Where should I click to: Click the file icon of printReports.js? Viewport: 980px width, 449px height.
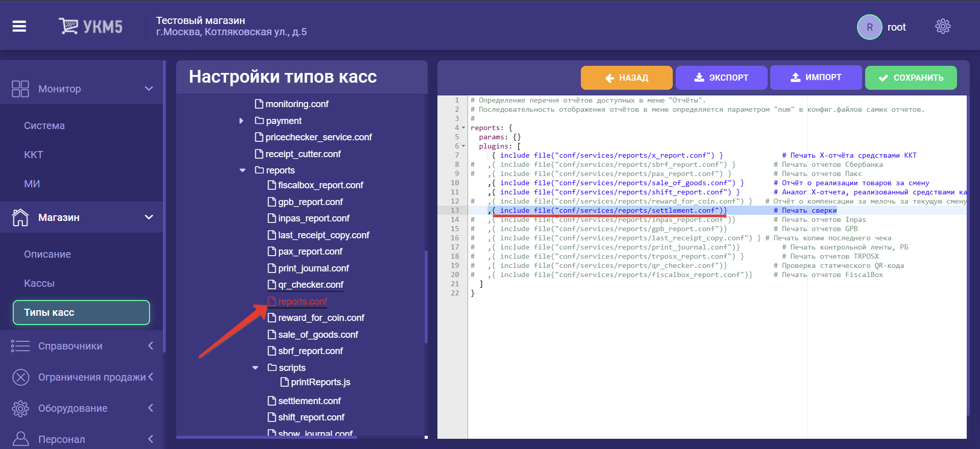285,382
